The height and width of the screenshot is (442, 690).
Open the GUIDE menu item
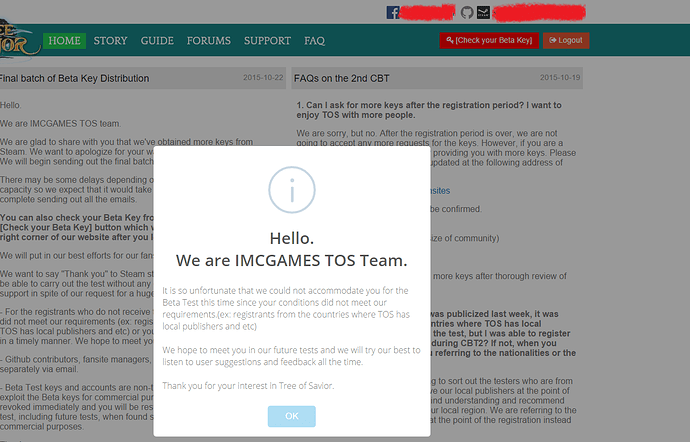tap(157, 41)
